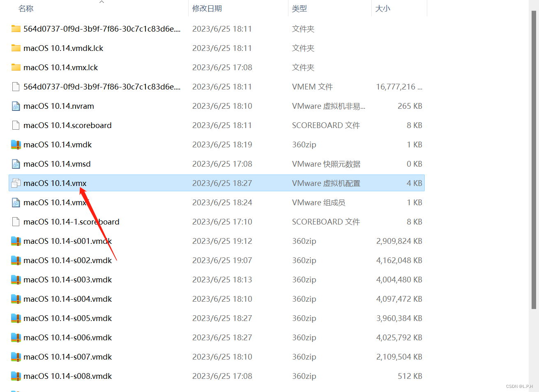Click the 360zip icon beside macOS 10.14-s005.vmdk
Viewport: 539px width, 392px height.
(16, 318)
